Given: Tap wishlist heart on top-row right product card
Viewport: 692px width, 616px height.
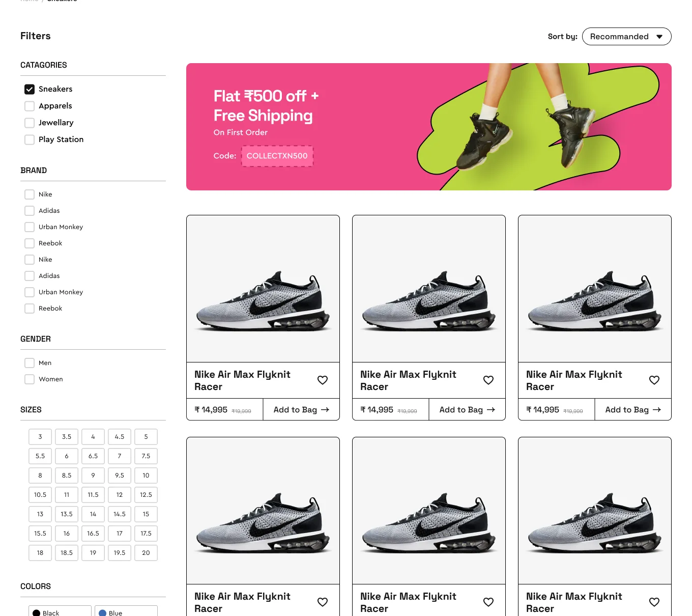Looking at the screenshot, I should pos(654,380).
